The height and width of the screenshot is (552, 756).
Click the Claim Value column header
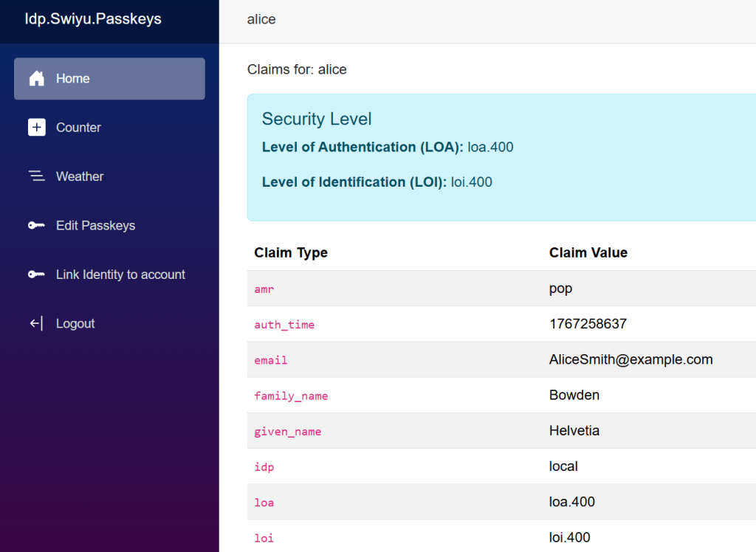(x=588, y=252)
